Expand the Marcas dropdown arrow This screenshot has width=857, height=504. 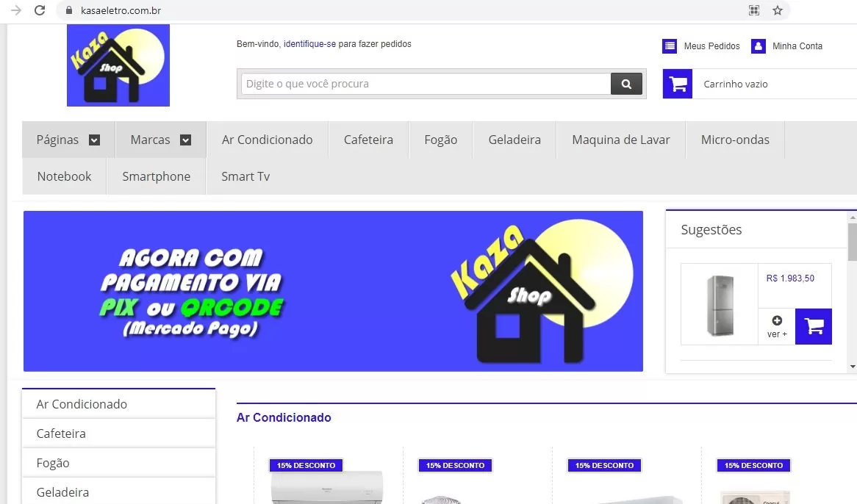point(186,140)
